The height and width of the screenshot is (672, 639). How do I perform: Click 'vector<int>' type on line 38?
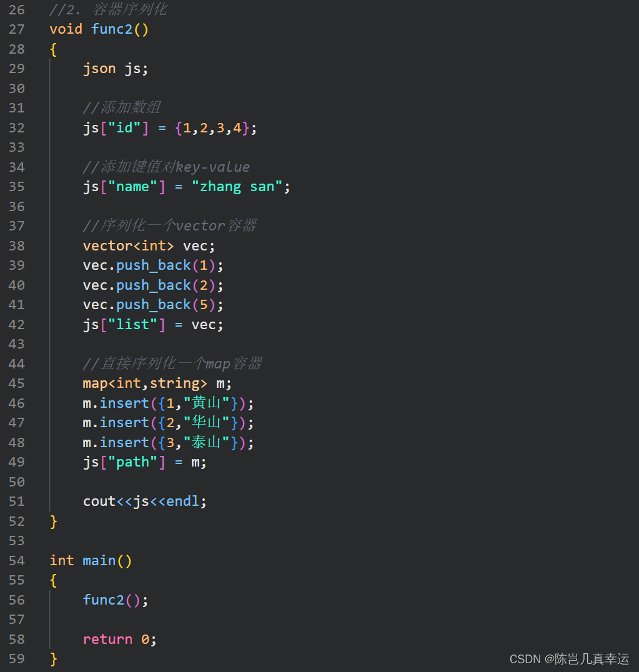click(x=128, y=245)
